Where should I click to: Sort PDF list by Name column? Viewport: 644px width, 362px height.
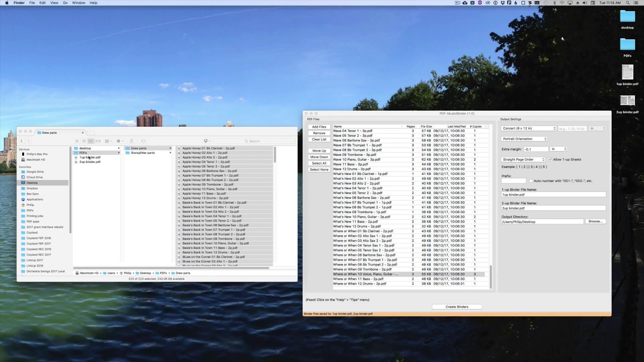pos(367,127)
